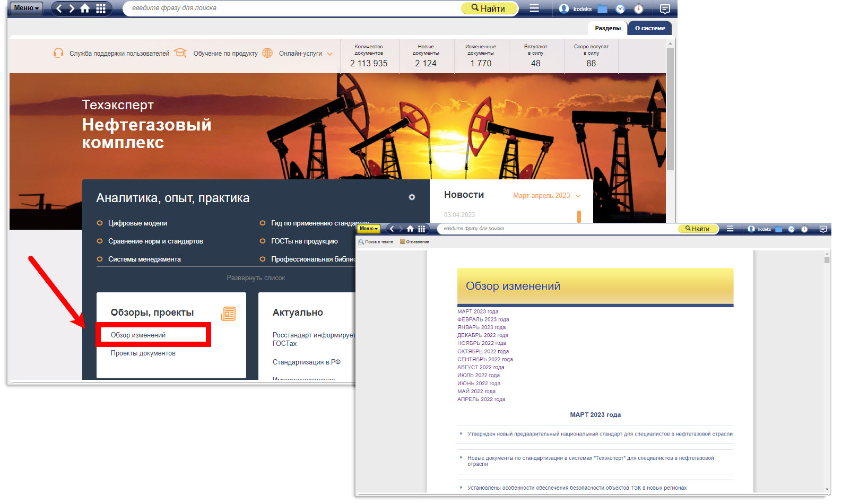This screenshot has width=842, height=504.
Task: Jump to МАРТ 2023 года link in list
Action: coord(478,311)
